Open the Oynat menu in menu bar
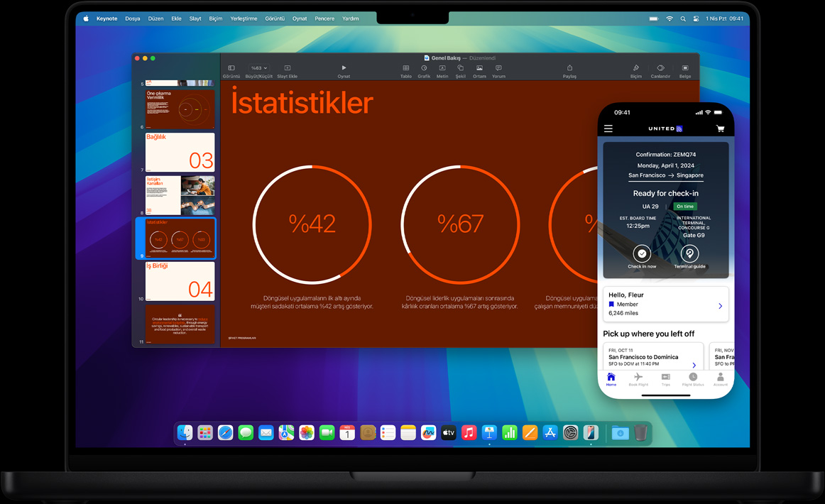The width and height of the screenshot is (825, 504). click(x=300, y=18)
